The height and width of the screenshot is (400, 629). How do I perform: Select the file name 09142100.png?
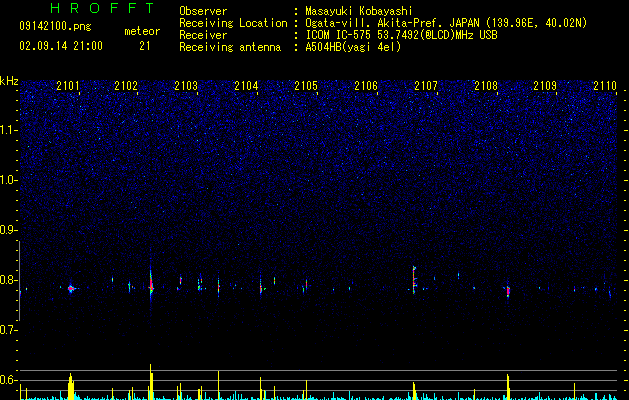[x=55, y=27]
